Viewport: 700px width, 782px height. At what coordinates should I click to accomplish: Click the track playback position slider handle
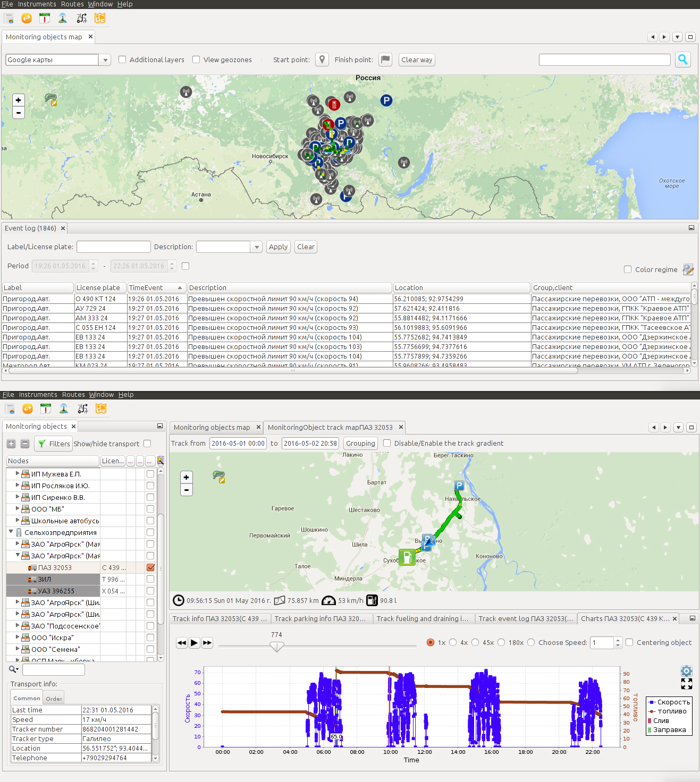coord(276,647)
